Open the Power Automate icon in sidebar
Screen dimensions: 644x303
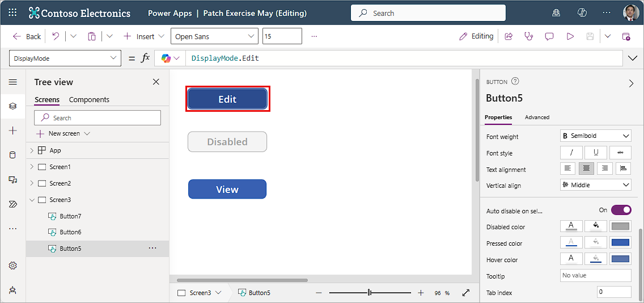coord(12,204)
